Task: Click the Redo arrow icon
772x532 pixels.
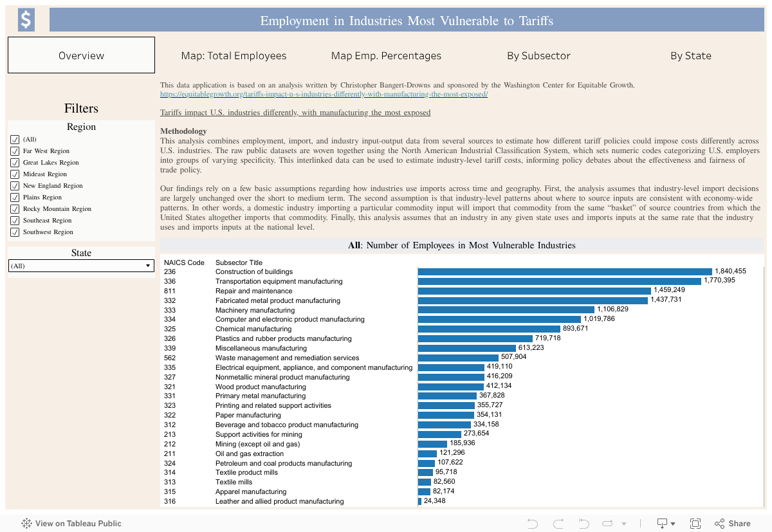Action: 558,524
